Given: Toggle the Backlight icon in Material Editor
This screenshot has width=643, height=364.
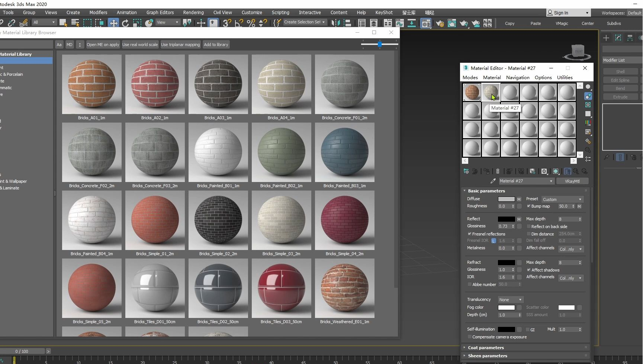Looking at the screenshot, I should (x=588, y=96).
